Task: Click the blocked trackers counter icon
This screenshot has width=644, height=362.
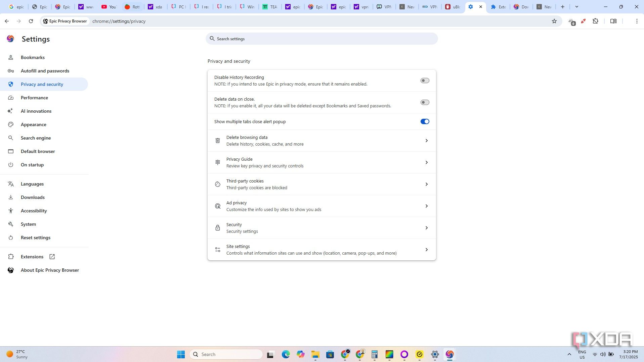Action: [x=572, y=22]
